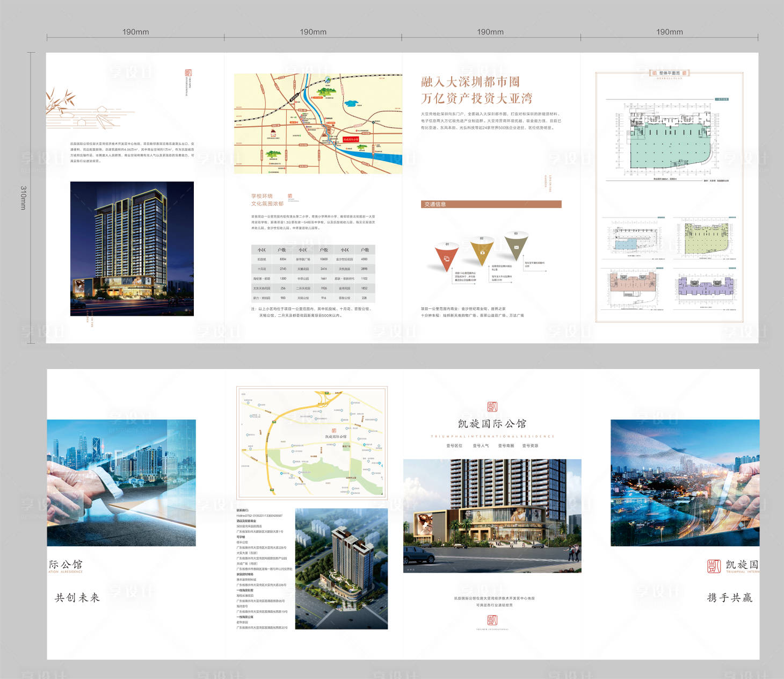Click the 携手共赢 slogan
Viewport: 784px width, 679px height.
(x=730, y=597)
